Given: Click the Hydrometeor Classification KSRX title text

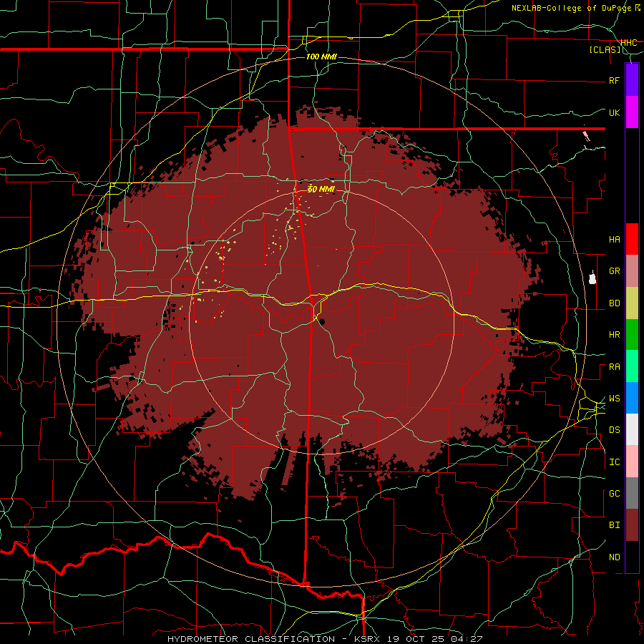Looking at the screenshot, I should [324, 639].
